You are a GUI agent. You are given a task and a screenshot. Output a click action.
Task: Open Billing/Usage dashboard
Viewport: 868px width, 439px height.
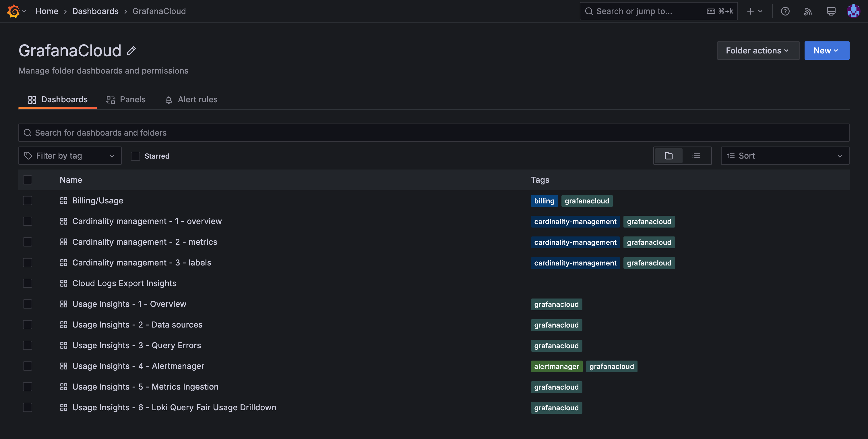tap(98, 201)
